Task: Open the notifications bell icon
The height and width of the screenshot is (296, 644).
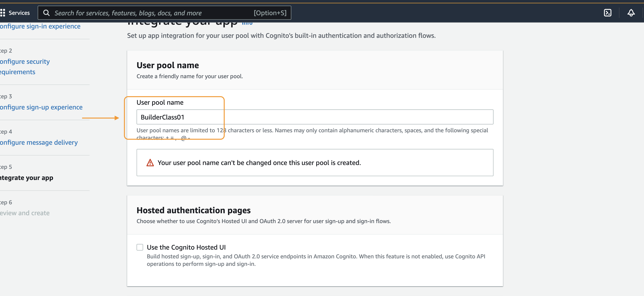Action: pyautogui.click(x=631, y=13)
